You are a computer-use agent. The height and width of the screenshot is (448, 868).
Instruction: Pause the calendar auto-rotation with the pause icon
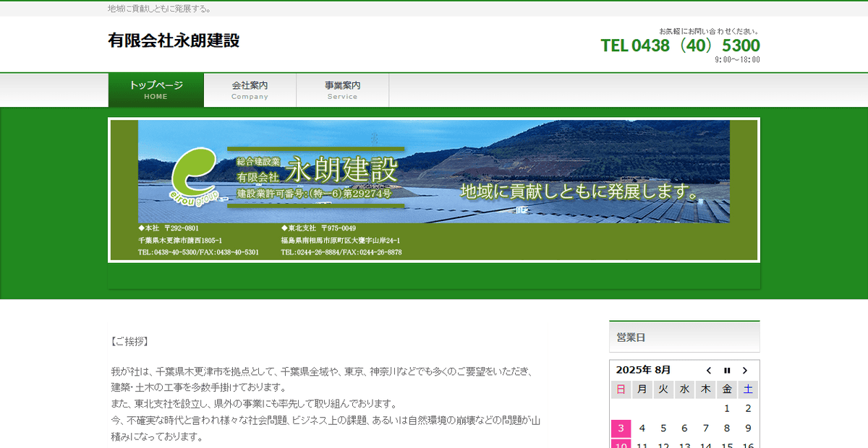point(727,370)
